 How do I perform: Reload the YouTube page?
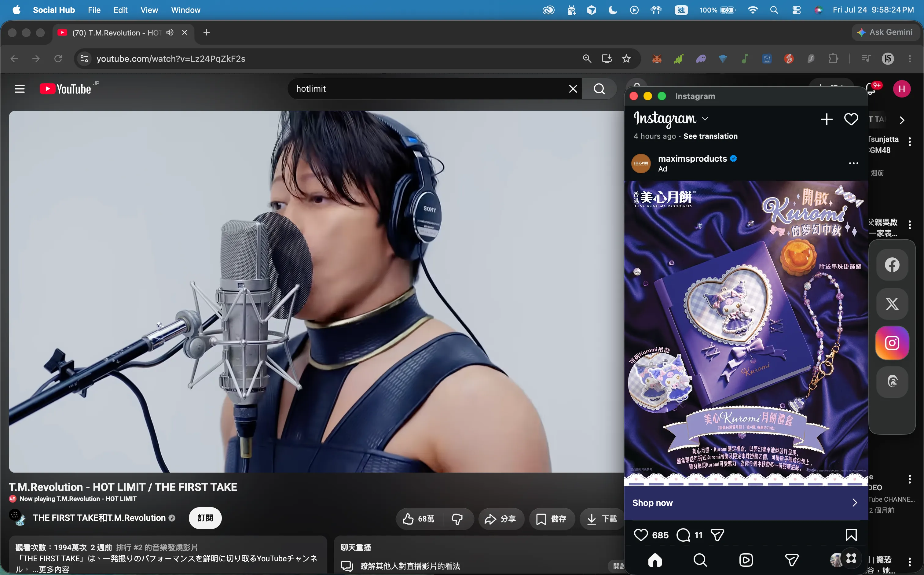58,59
